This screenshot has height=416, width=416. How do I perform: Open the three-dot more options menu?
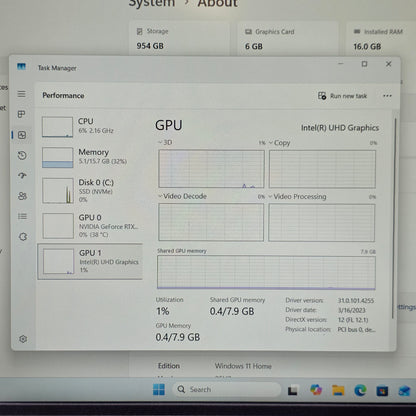[x=387, y=96]
